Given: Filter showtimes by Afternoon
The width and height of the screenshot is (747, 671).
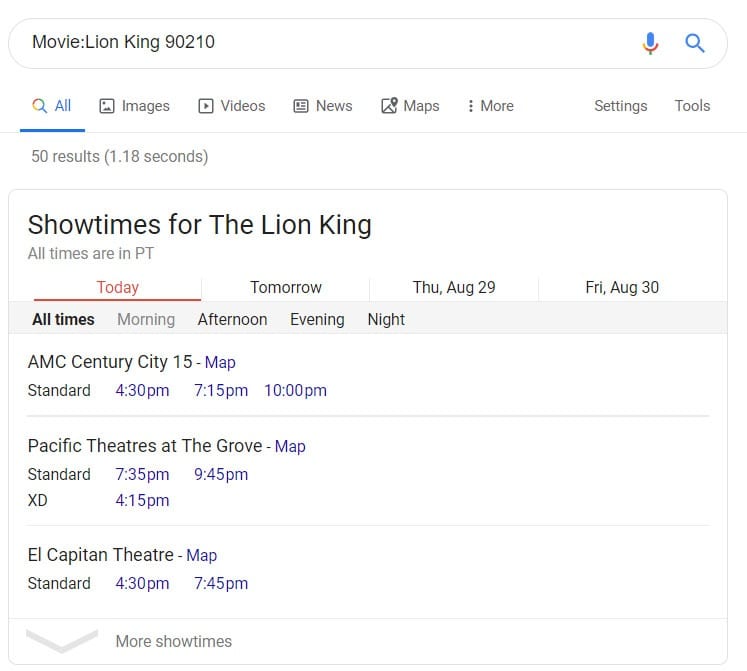Looking at the screenshot, I should (x=232, y=319).
